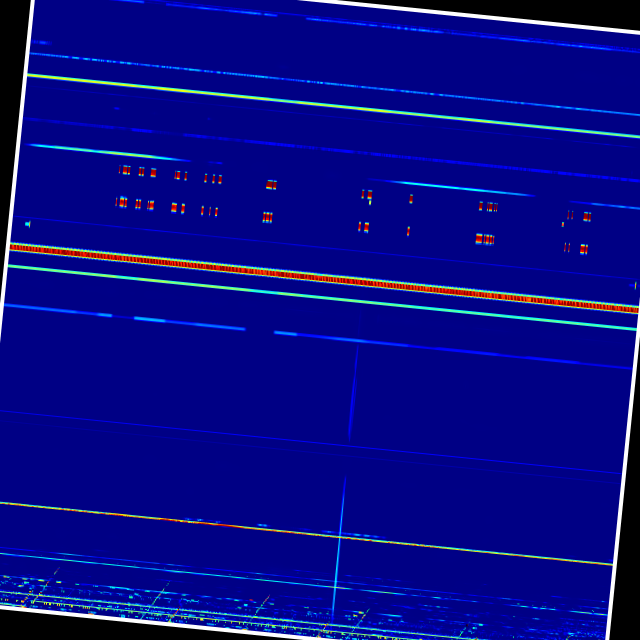Viewport: 640px width, 640px height.
Task: Select the noisy speckled band at the bottom
Action: (x=300, y=610)
